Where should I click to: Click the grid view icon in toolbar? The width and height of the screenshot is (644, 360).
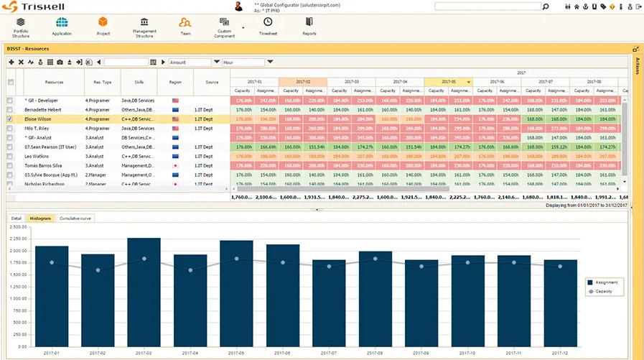click(50, 62)
